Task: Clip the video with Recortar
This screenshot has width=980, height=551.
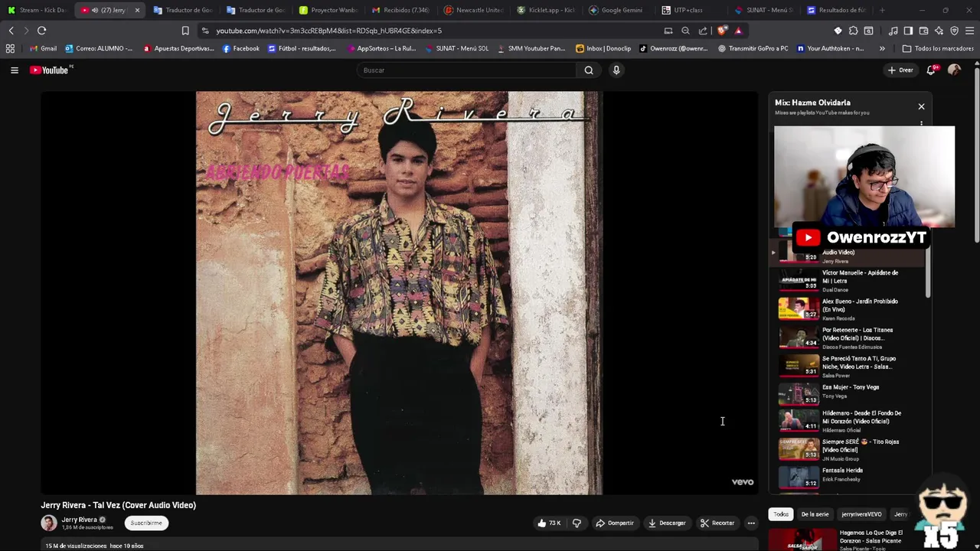Action: pos(717,523)
